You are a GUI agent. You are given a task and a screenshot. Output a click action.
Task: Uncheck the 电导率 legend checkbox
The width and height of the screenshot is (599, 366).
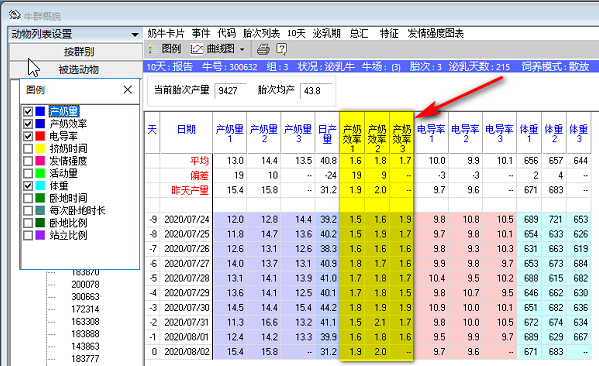tap(28, 136)
